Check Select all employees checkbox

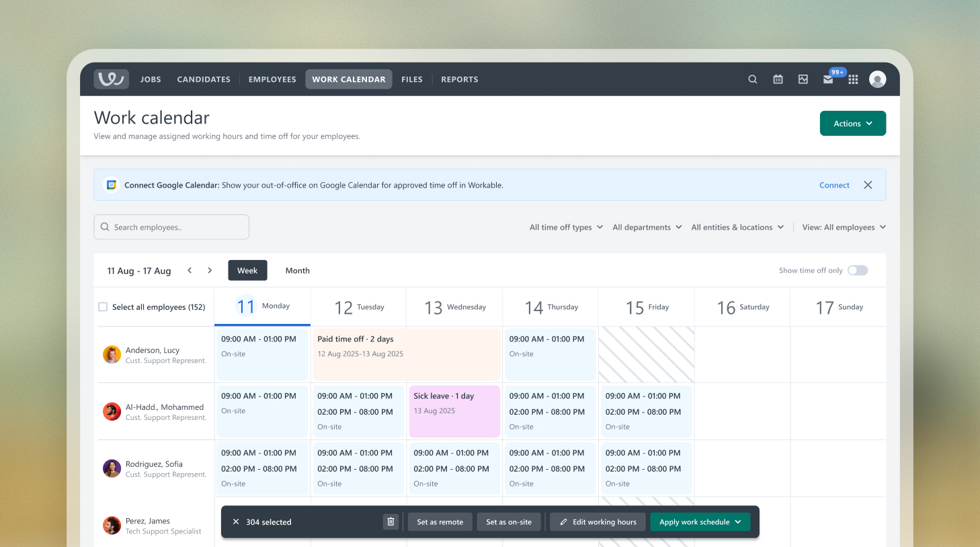[103, 307]
